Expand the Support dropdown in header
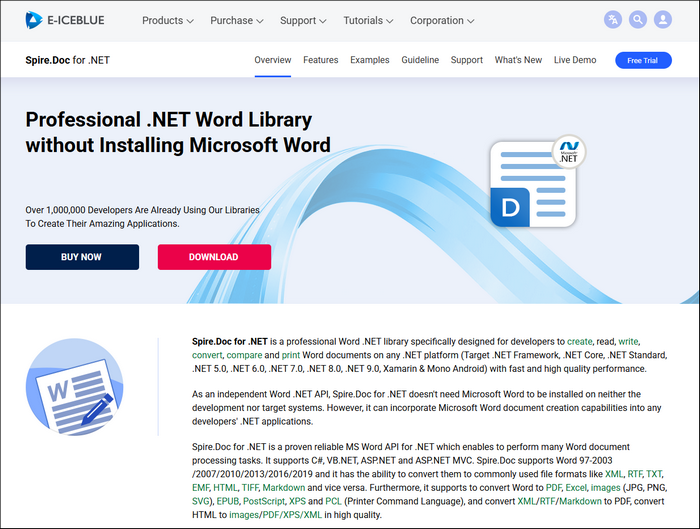The height and width of the screenshot is (529, 700). (303, 21)
